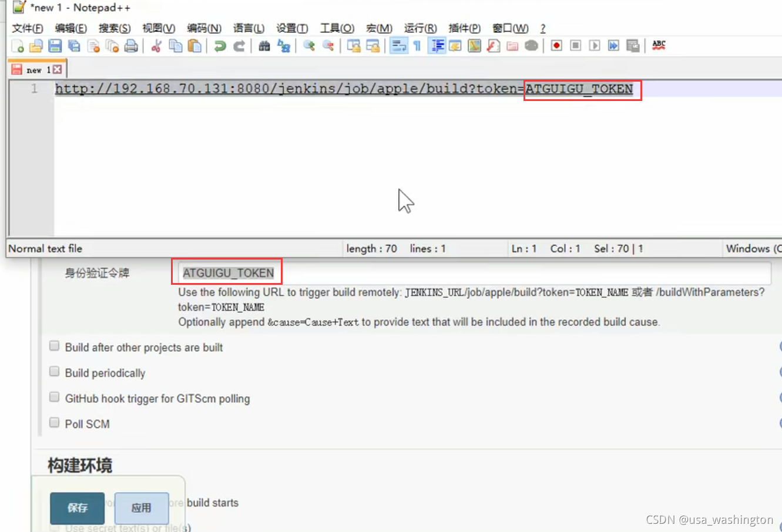This screenshot has width=782, height=532.
Task: Click the ABC spell check icon
Action: pos(659,46)
